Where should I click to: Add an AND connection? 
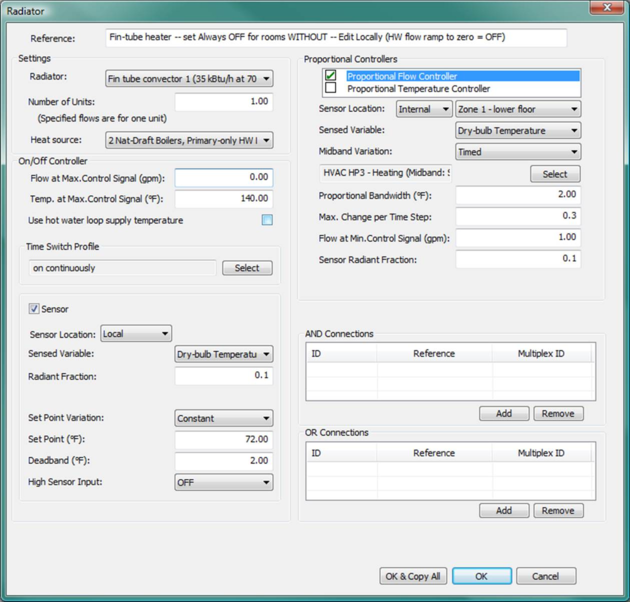(x=504, y=413)
